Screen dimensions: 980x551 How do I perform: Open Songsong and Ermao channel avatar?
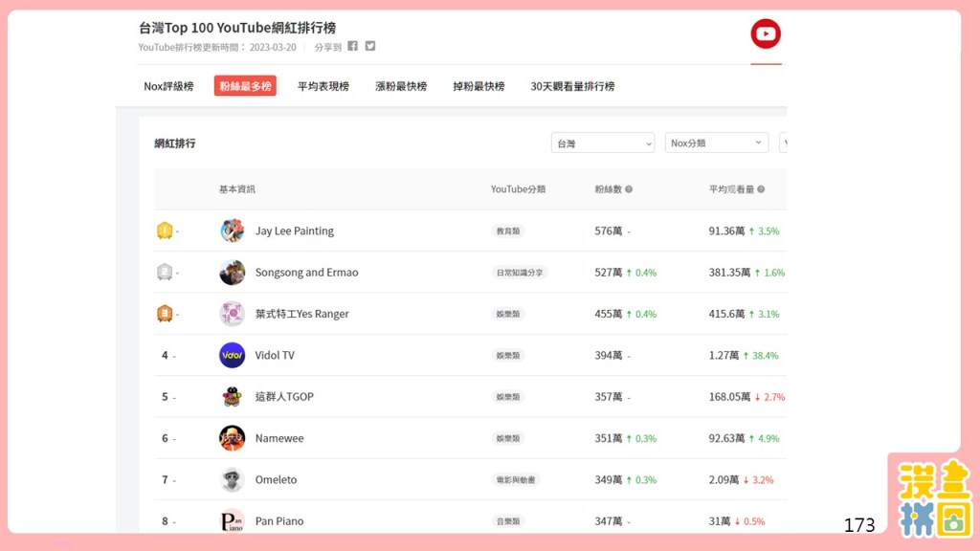232,273
